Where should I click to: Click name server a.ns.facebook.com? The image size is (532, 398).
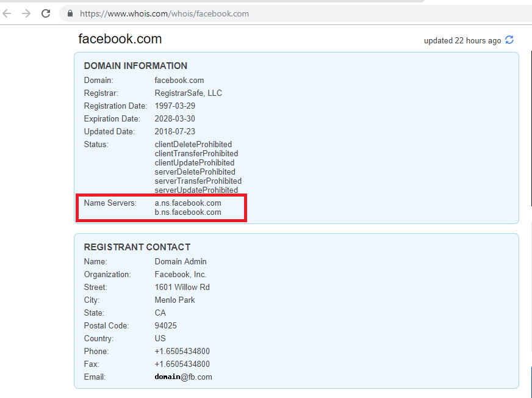188,203
